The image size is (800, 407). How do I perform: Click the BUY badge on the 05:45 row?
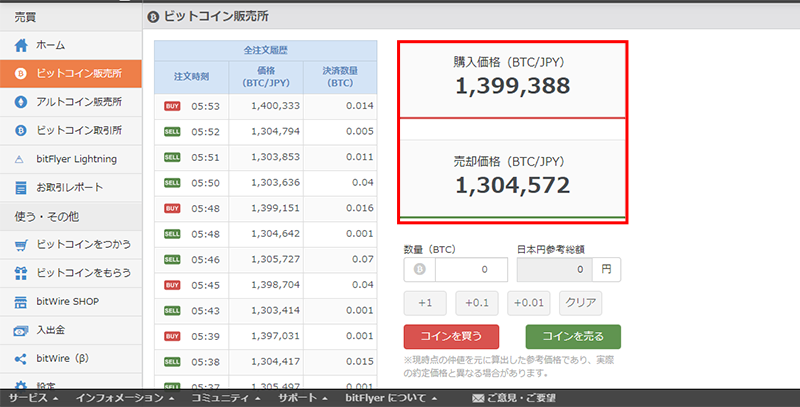point(172,285)
